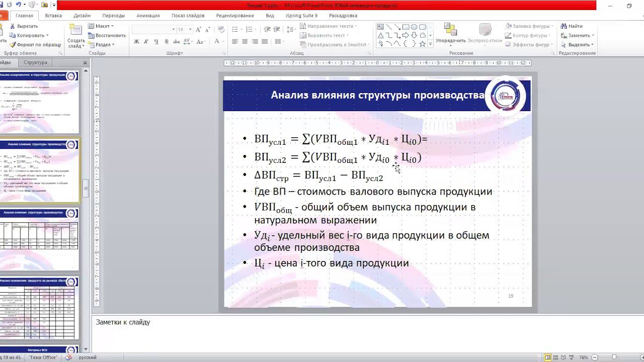Screen dimensions: 644x362
Task: Open the Animation (Анимация) tab
Action: pos(148,16)
